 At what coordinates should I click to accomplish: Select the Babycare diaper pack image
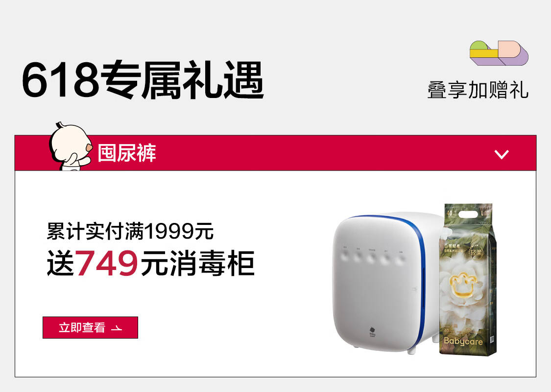point(468,279)
